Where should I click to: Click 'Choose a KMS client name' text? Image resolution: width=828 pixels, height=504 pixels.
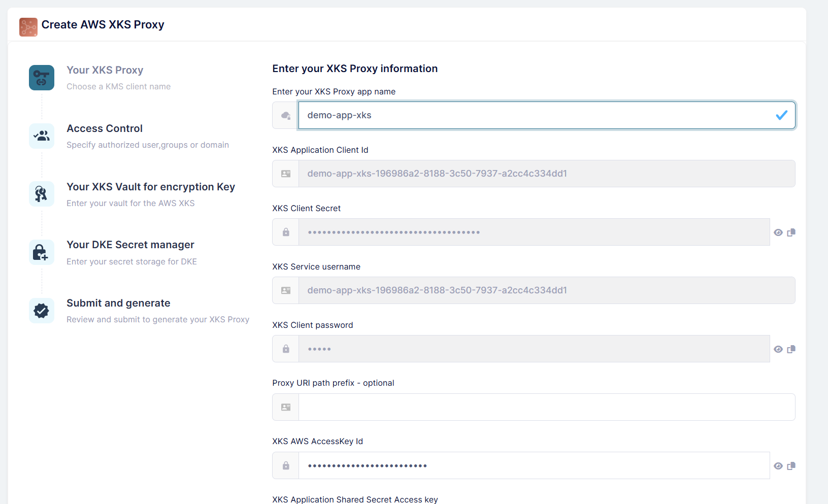(118, 86)
